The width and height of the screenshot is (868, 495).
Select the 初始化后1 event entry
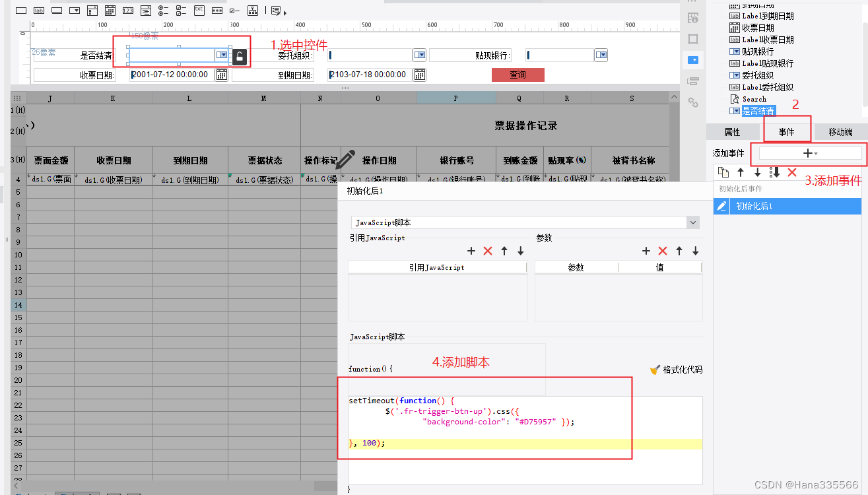click(787, 206)
